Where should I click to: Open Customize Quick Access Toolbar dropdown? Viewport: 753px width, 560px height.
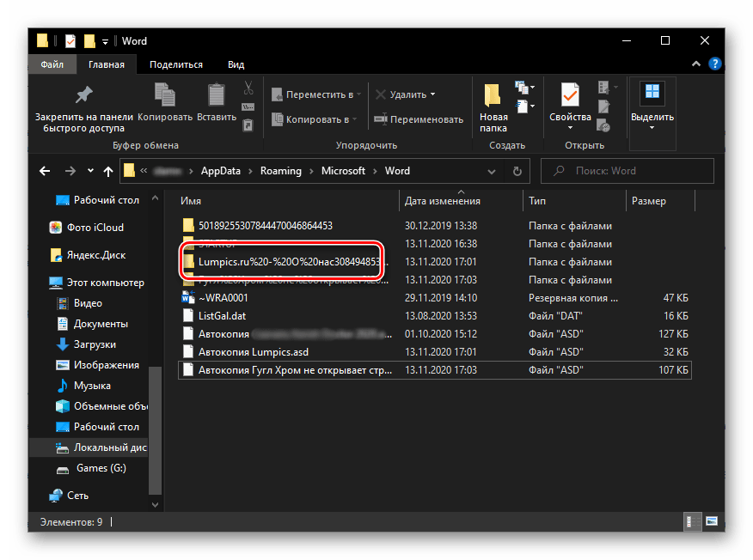(x=105, y=42)
